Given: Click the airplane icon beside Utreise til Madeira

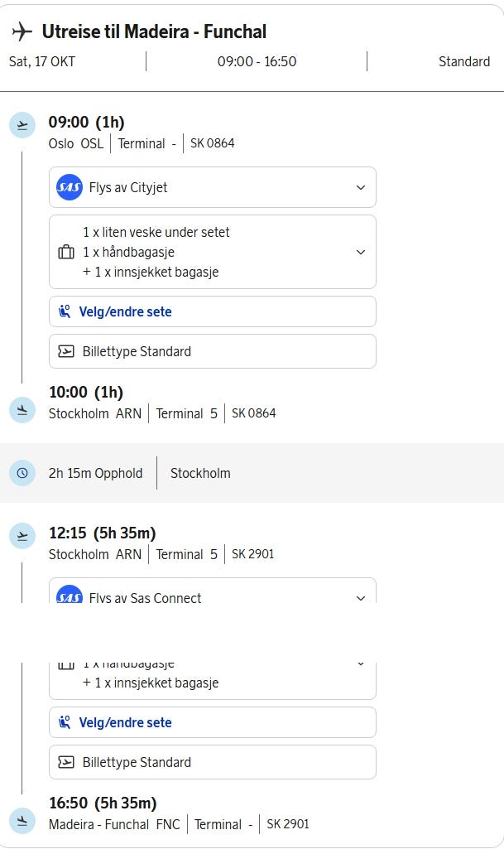Looking at the screenshot, I should click(22, 31).
